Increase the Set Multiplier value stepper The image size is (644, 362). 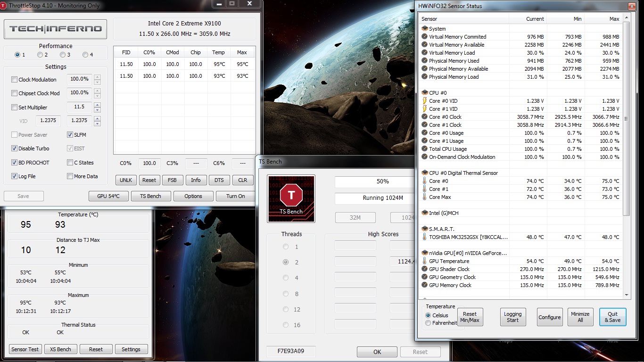97,105
